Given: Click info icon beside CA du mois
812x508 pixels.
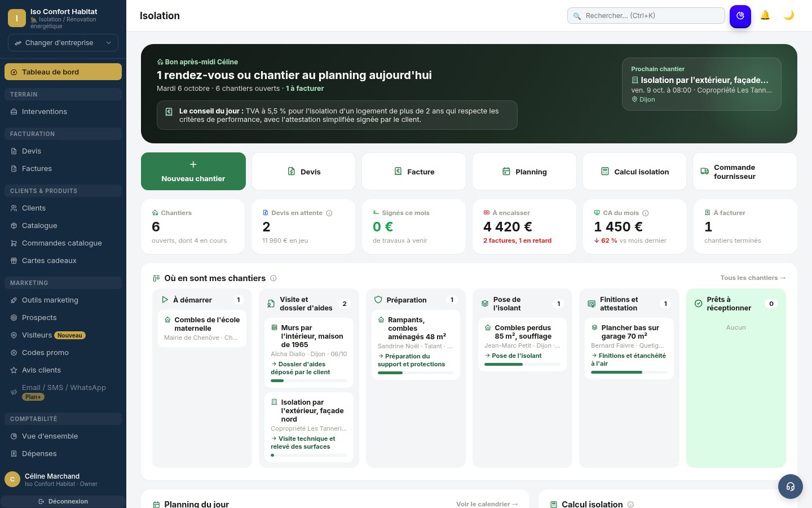Looking at the screenshot, I should point(646,213).
